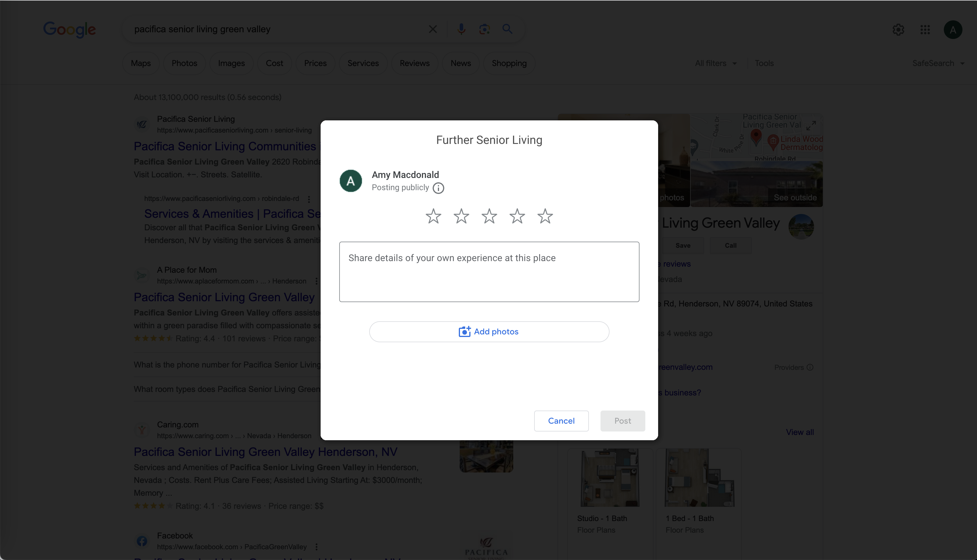
Task: Open the Google apps grid
Action: [x=925, y=30]
